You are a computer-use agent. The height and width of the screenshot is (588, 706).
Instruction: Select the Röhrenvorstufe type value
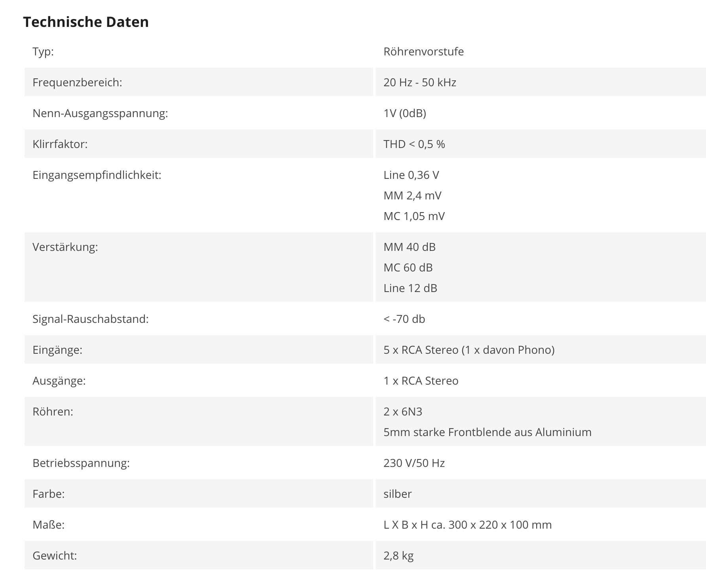423,51
